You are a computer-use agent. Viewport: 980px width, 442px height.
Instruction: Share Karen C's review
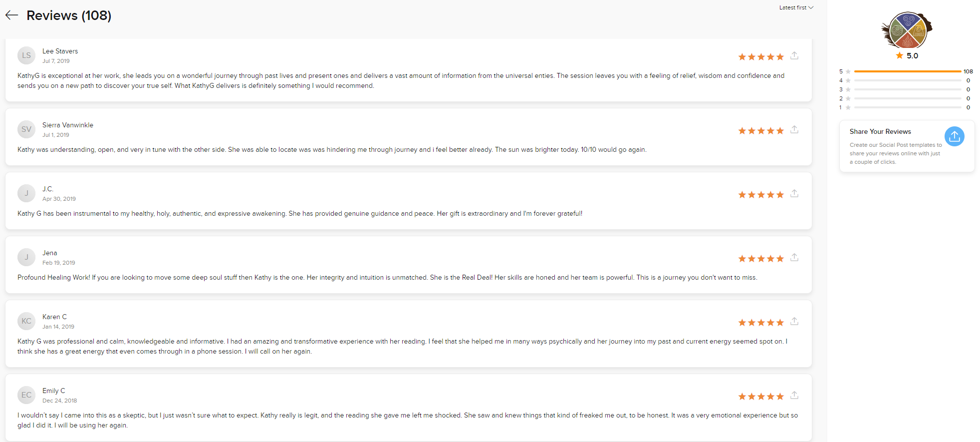pos(794,321)
